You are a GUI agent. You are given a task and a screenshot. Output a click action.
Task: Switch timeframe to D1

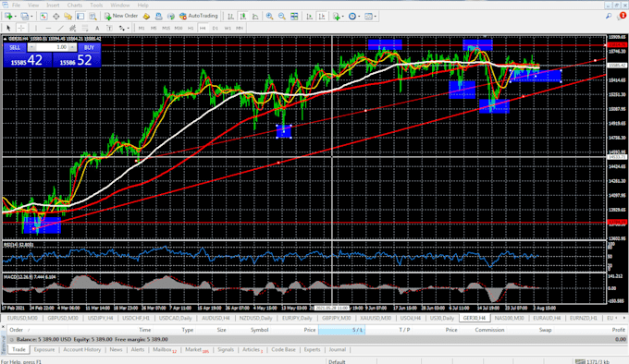pos(215,28)
